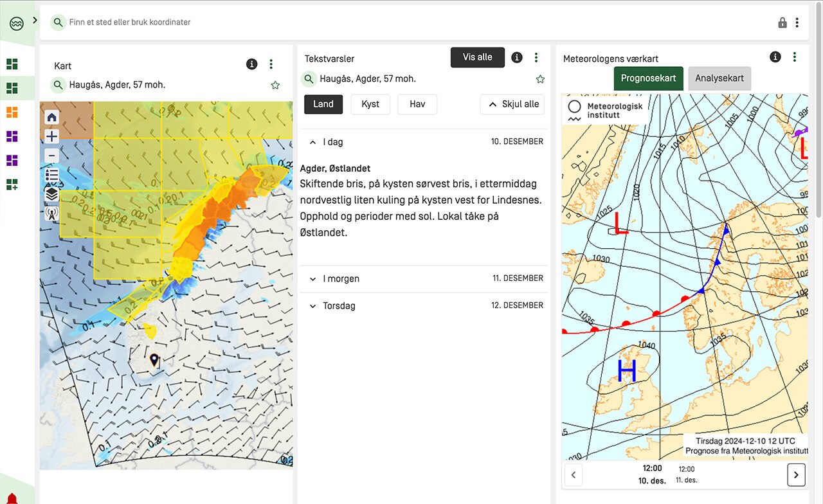Select the Prognosekart tab

[648, 78]
